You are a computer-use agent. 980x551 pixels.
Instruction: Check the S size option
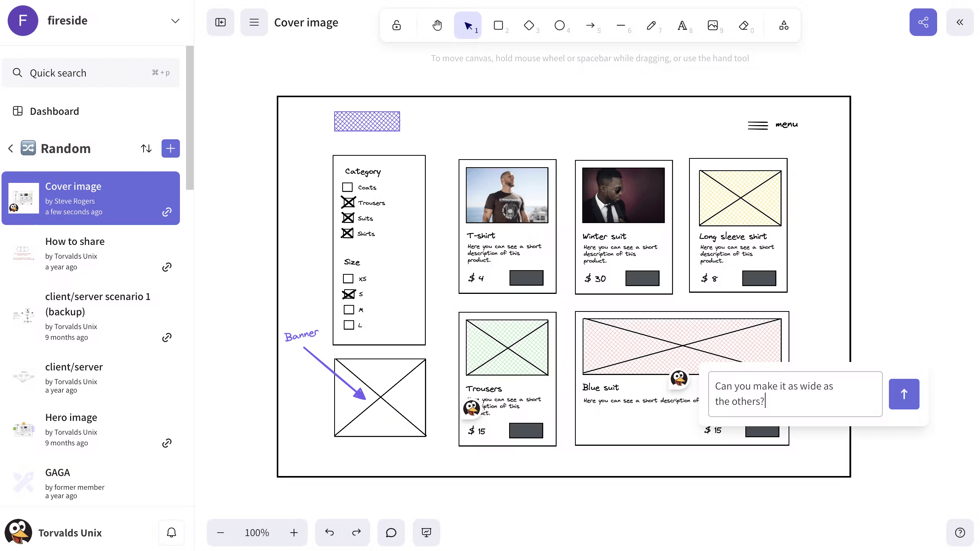point(349,294)
